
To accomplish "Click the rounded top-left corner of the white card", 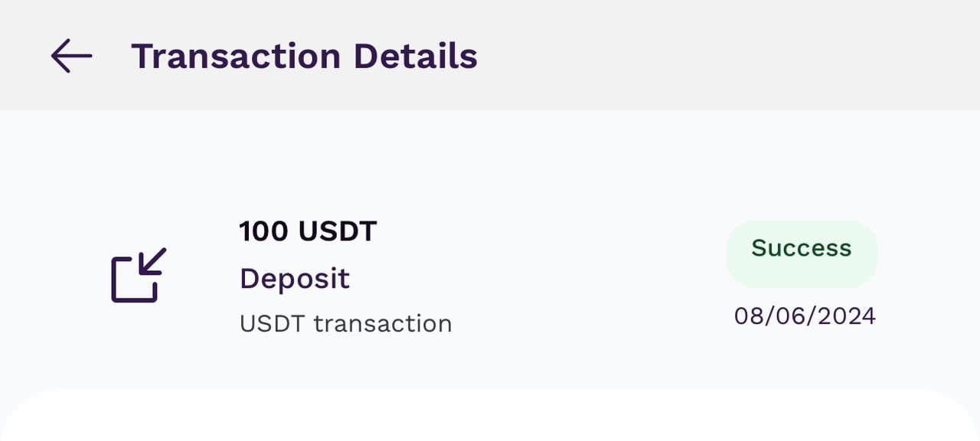I will 31,413.
